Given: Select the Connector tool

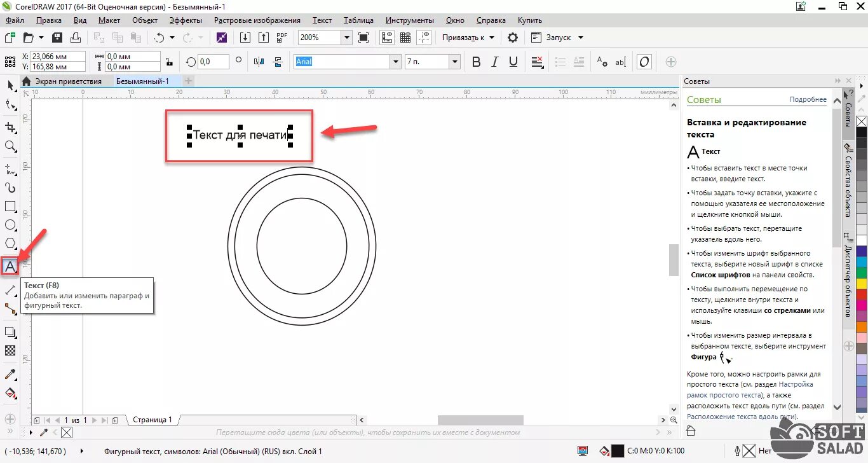Looking at the screenshot, I should click(x=10, y=309).
